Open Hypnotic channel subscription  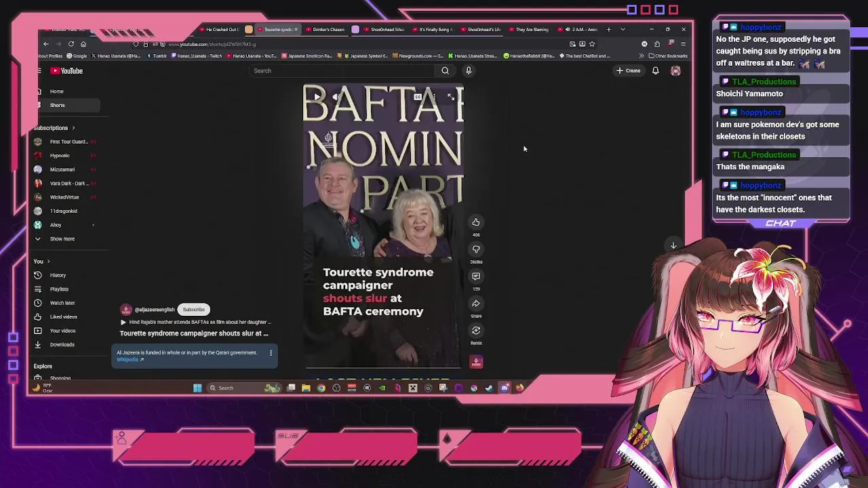[x=65, y=156]
